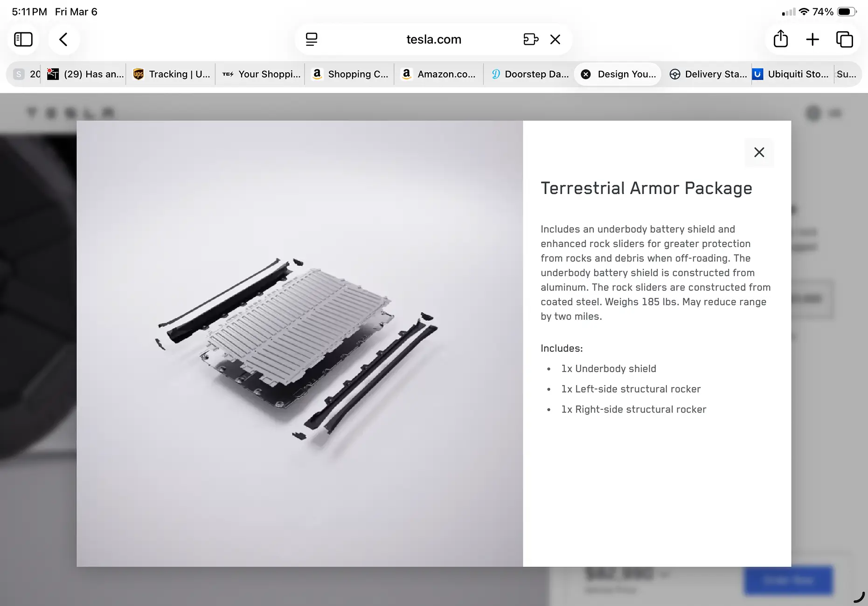Image resolution: width=868 pixels, height=606 pixels.
Task: Switch to the 'Amazon.co...' tab
Action: click(439, 74)
